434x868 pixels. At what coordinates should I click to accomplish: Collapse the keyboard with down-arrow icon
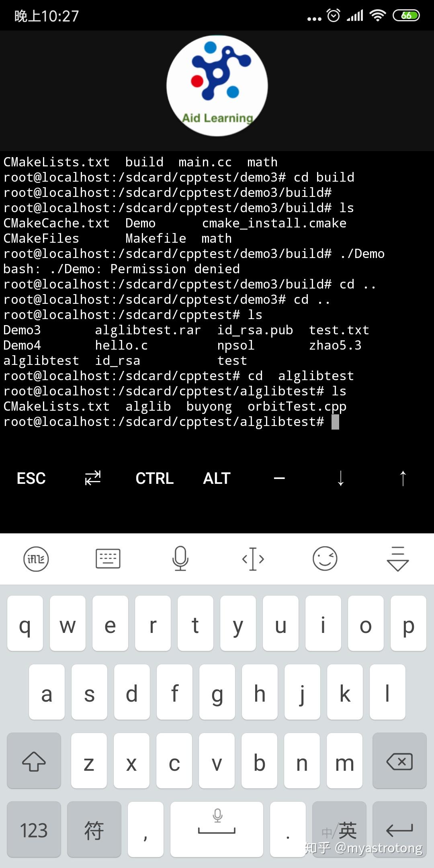[397, 559]
